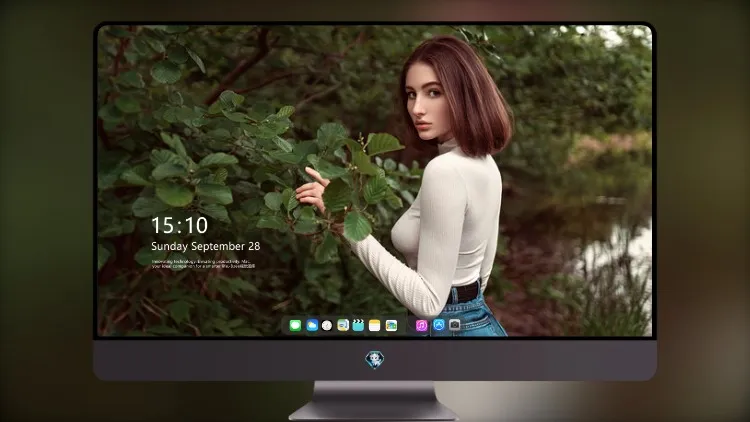The image size is (750, 422).
Task: Click the dock divider before the music icon
Action: [x=407, y=326]
